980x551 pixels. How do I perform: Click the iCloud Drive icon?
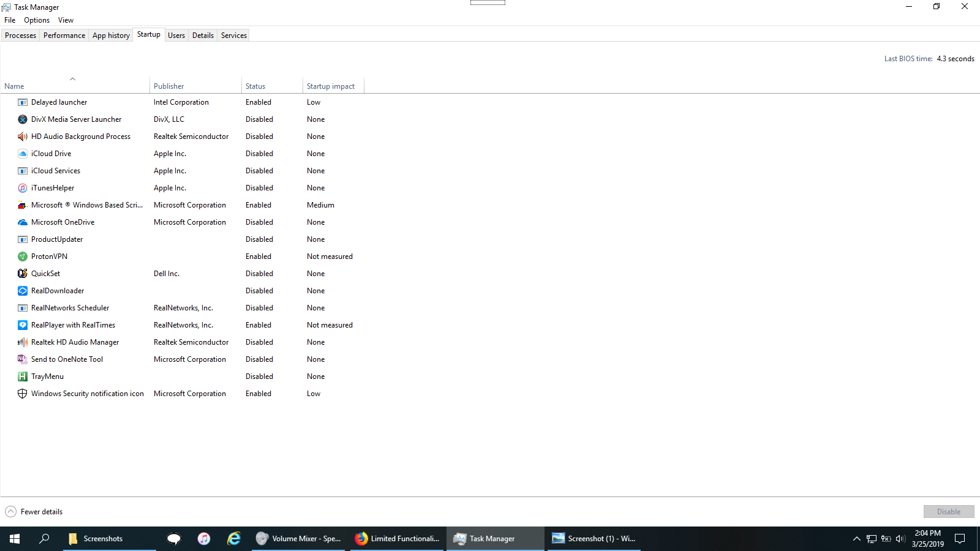tap(23, 154)
